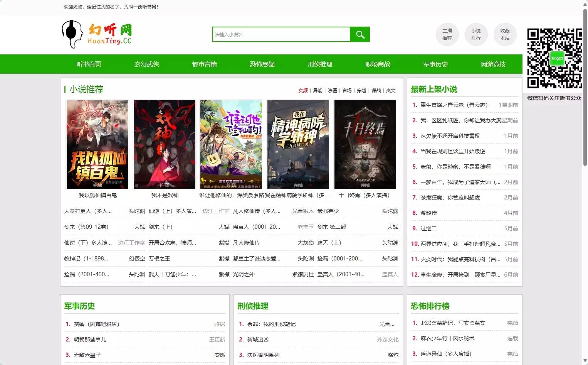Image resolution: width=588 pixels, height=365 pixels.
Task: Open the 十日终焉 cover thumbnail
Action: click(365, 144)
